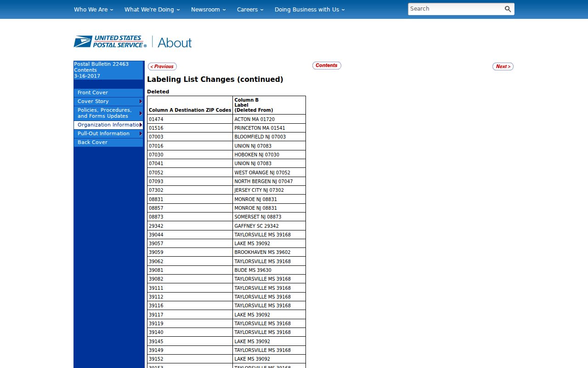Click ZIP code 39044 cell

[190, 235]
